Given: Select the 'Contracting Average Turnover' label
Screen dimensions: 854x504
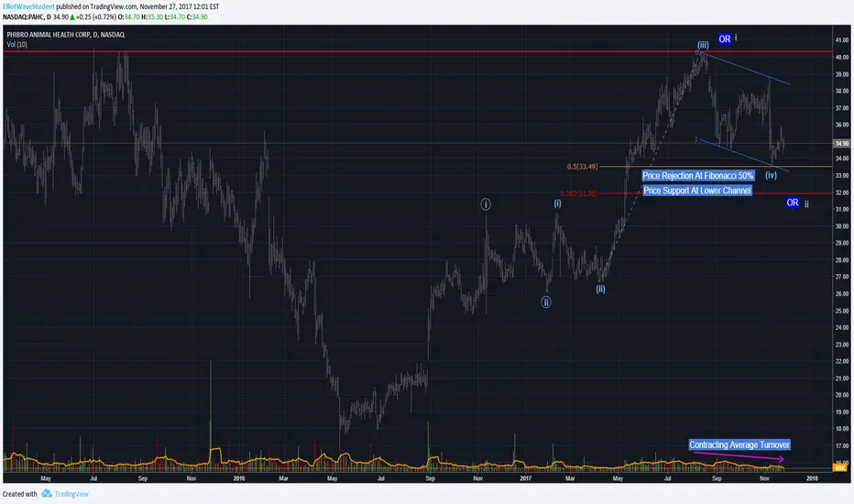Looking at the screenshot, I should click(x=739, y=444).
